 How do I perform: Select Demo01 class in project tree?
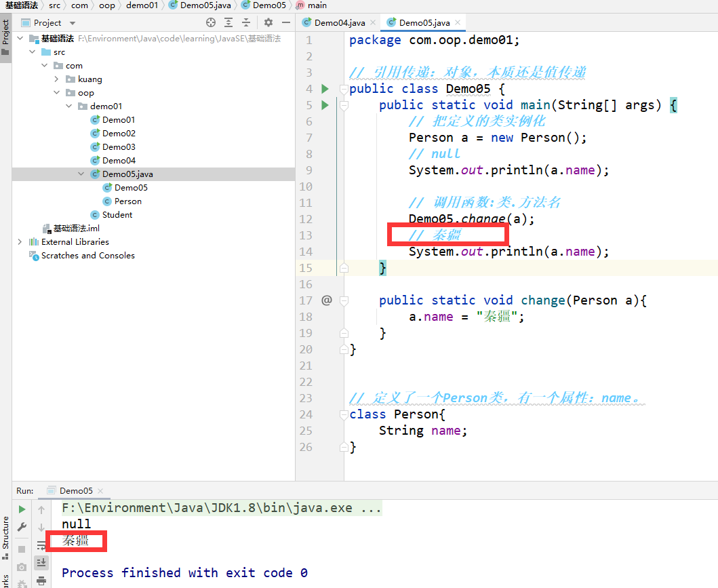tap(119, 120)
